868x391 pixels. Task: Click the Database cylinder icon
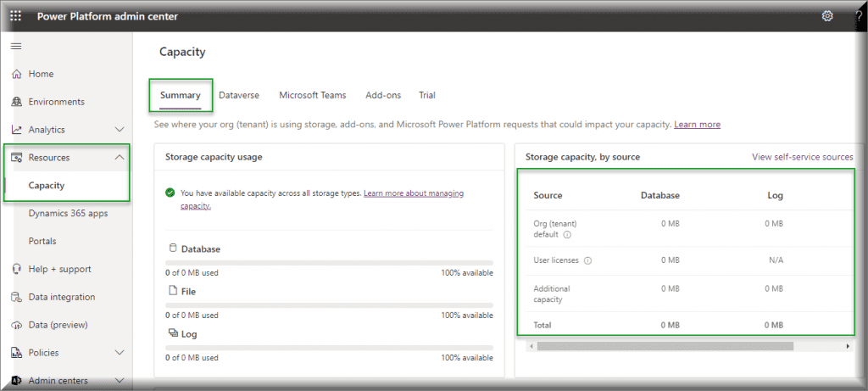[171, 249]
